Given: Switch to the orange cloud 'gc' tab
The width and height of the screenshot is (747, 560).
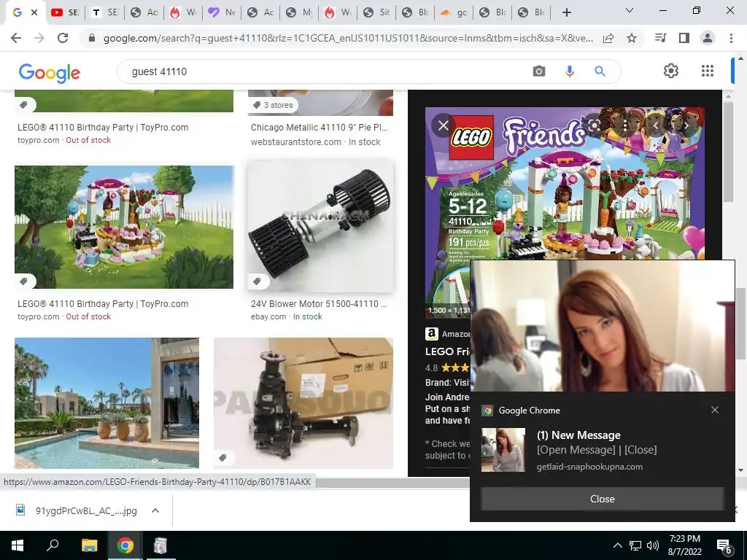Looking at the screenshot, I should pyautogui.click(x=454, y=12).
